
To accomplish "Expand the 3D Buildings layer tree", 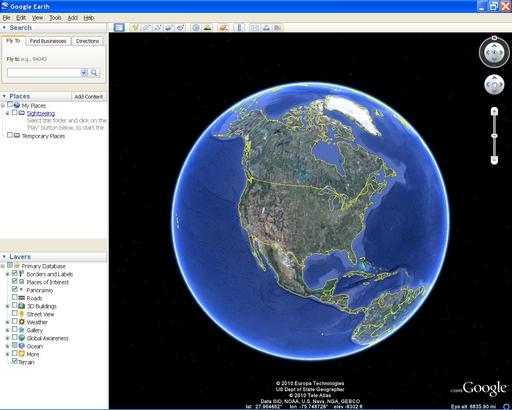I will [x=7, y=306].
